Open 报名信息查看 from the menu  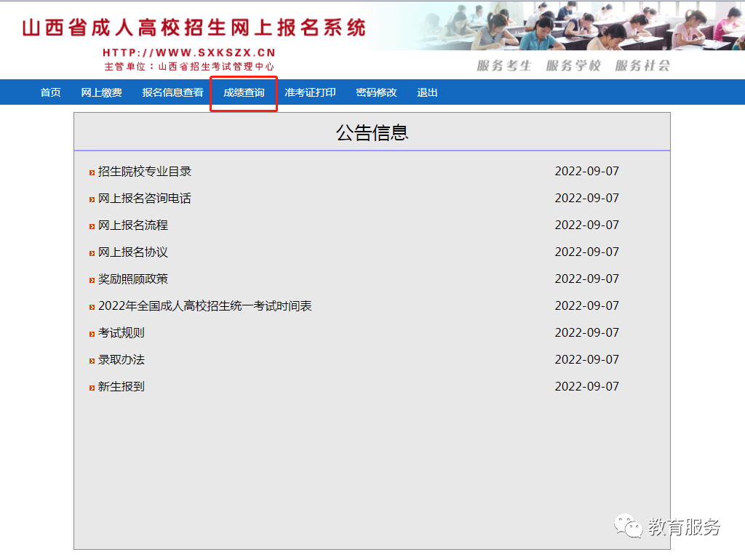click(x=172, y=92)
